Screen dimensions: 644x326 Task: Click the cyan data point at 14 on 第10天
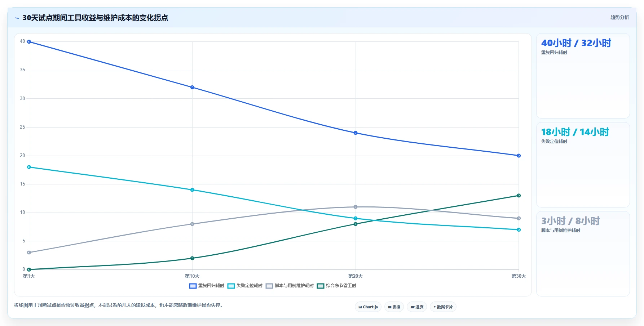pyautogui.click(x=192, y=190)
